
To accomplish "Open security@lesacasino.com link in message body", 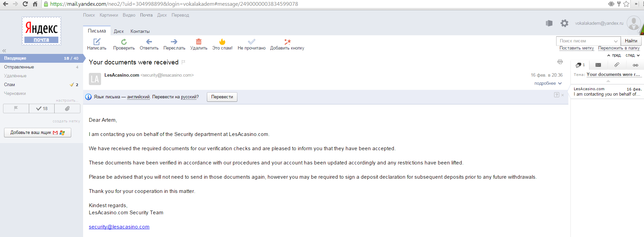I will click(x=119, y=227).
